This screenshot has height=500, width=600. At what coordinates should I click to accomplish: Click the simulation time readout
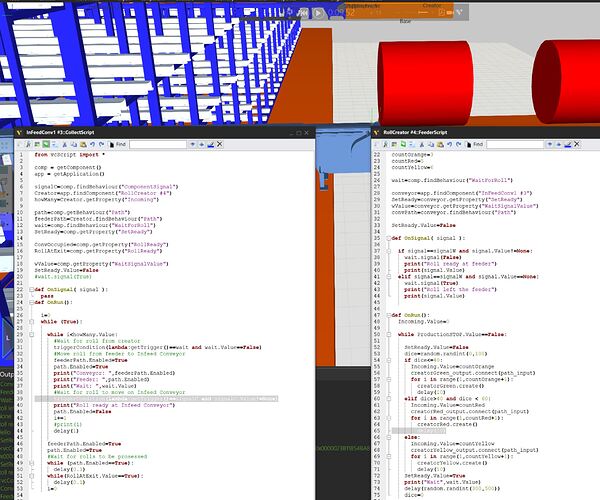342,13
